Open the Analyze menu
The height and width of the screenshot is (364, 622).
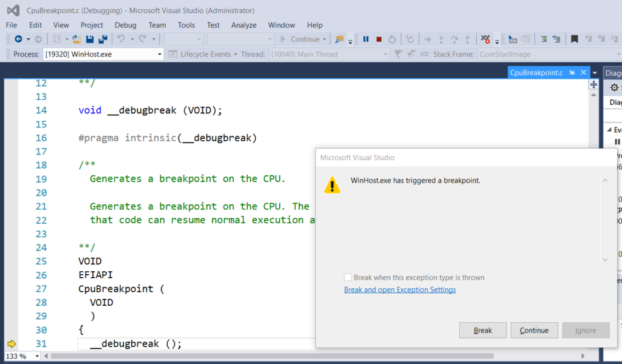(244, 25)
